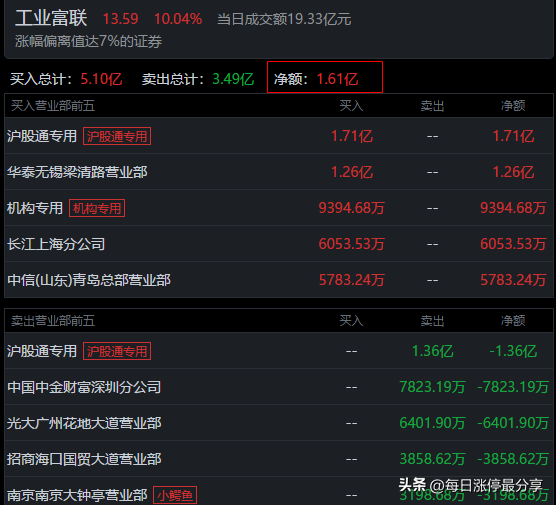Click 1.71亿 net amount
Viewport: 556px width, 505px height.
[x=513, y=136]
